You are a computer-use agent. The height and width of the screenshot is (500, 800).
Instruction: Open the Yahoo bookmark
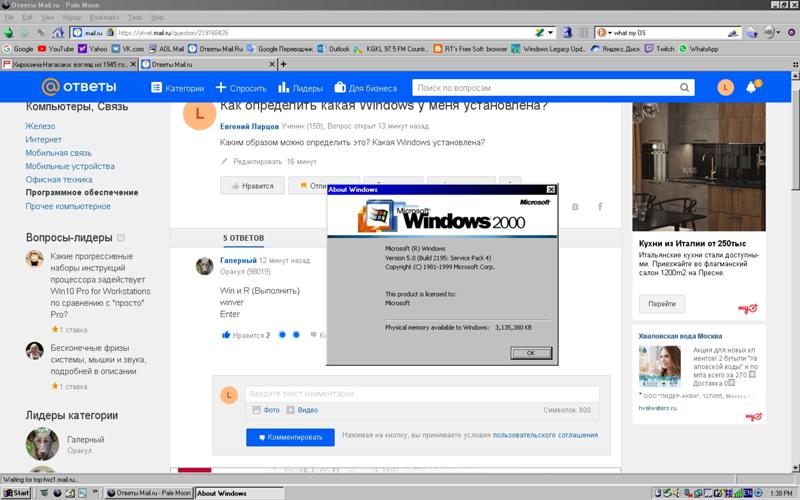(x=92, y=48)
